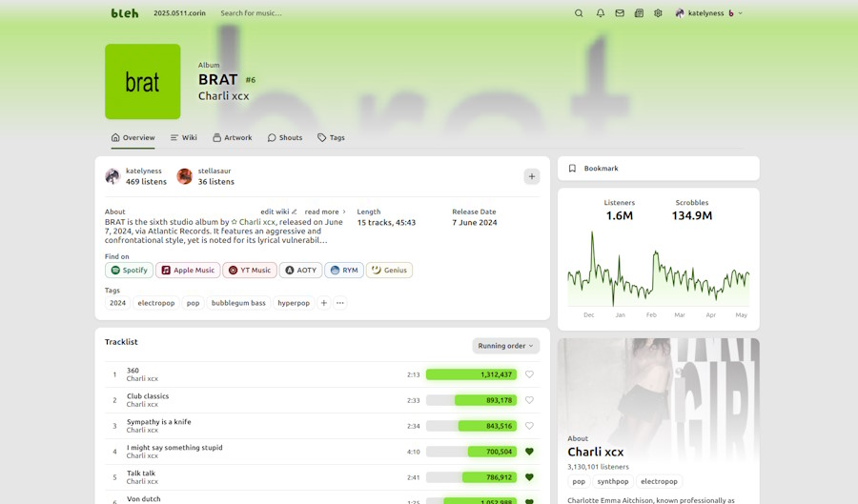Toggle the heart for Club classics

tap(529, 400)
